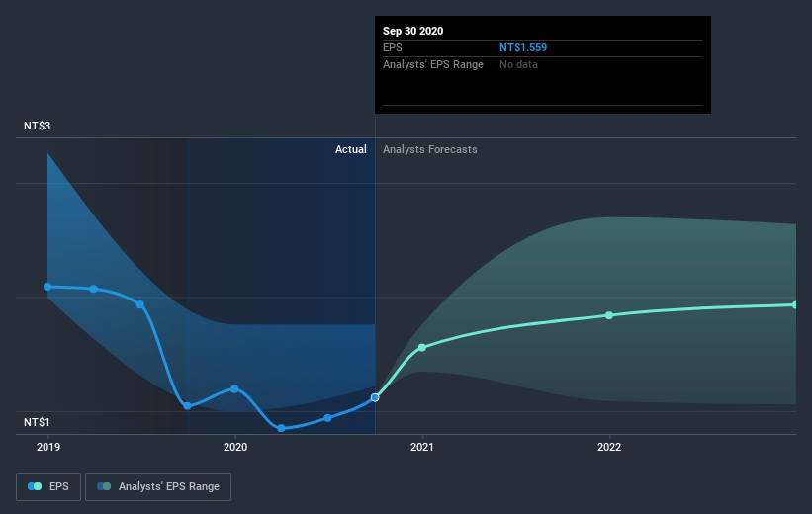The height and width of the screenshot is (514, 812).
Task: Click the 2022 forecast EPS data point
Action: [x=609, y=315]
